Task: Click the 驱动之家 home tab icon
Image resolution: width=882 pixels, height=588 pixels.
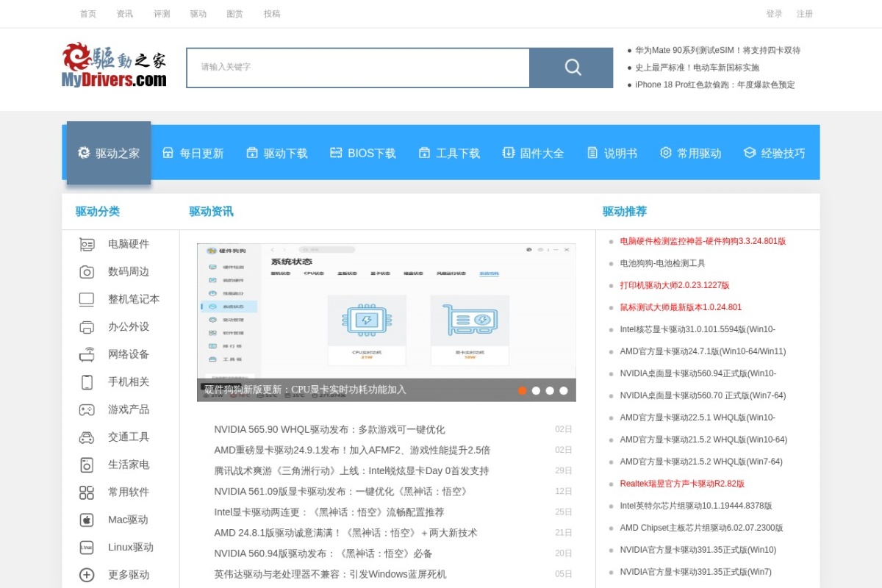Action: point(84,153)
